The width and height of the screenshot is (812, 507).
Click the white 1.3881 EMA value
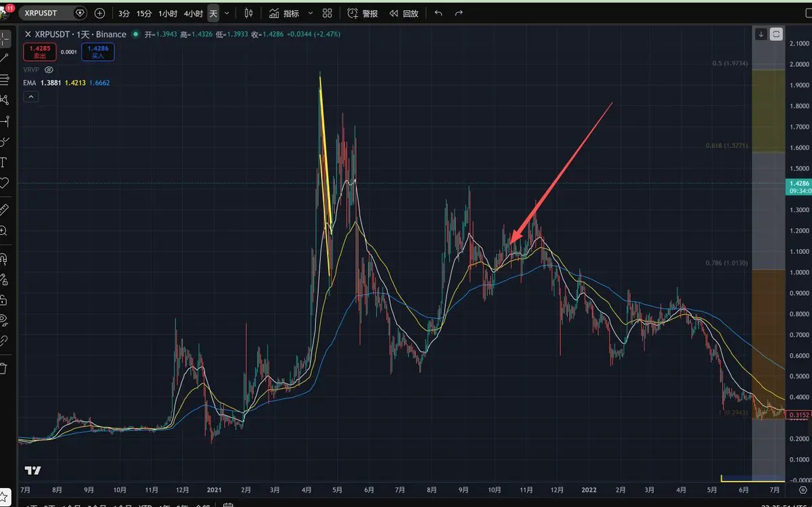51,83
